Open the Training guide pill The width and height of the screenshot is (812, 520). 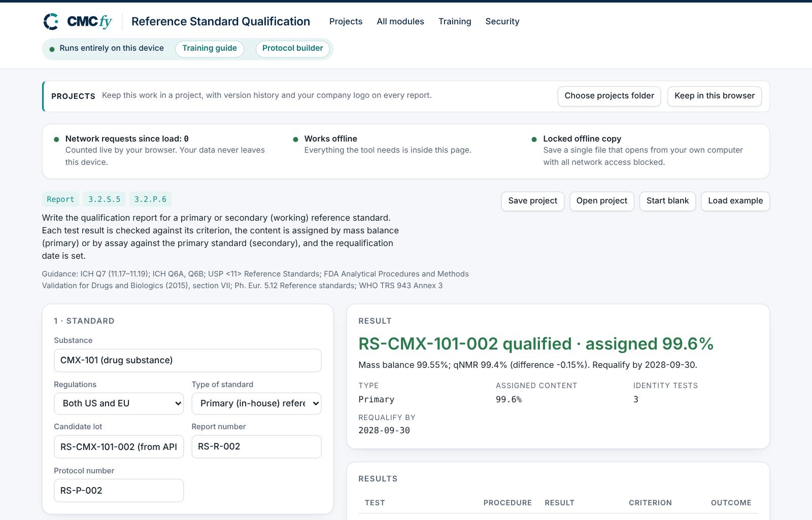tap(210, 49)
